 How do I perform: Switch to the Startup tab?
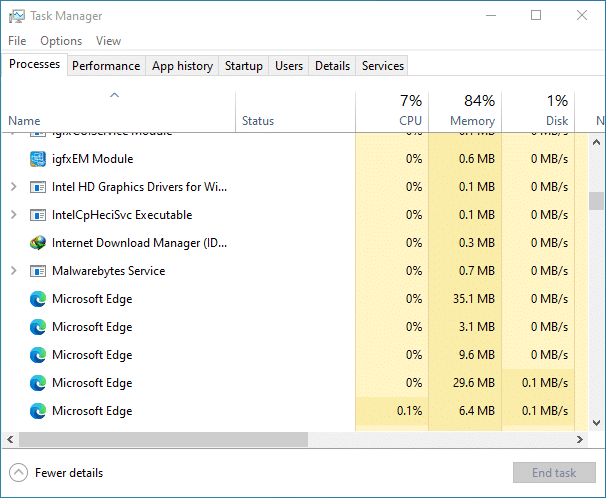click(244, 66)
